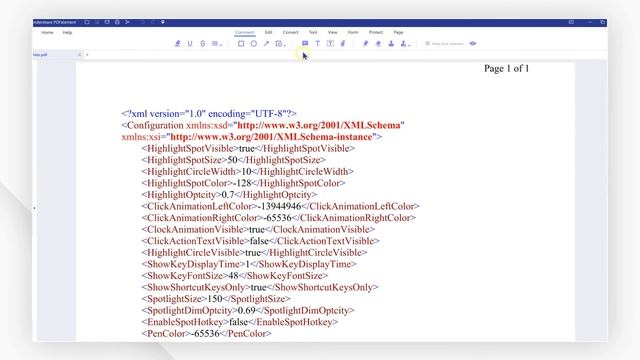Image resolution: width=640 pixels, height=360 pixels.
Task: Open the Home menu
Action: pos(47,32)
